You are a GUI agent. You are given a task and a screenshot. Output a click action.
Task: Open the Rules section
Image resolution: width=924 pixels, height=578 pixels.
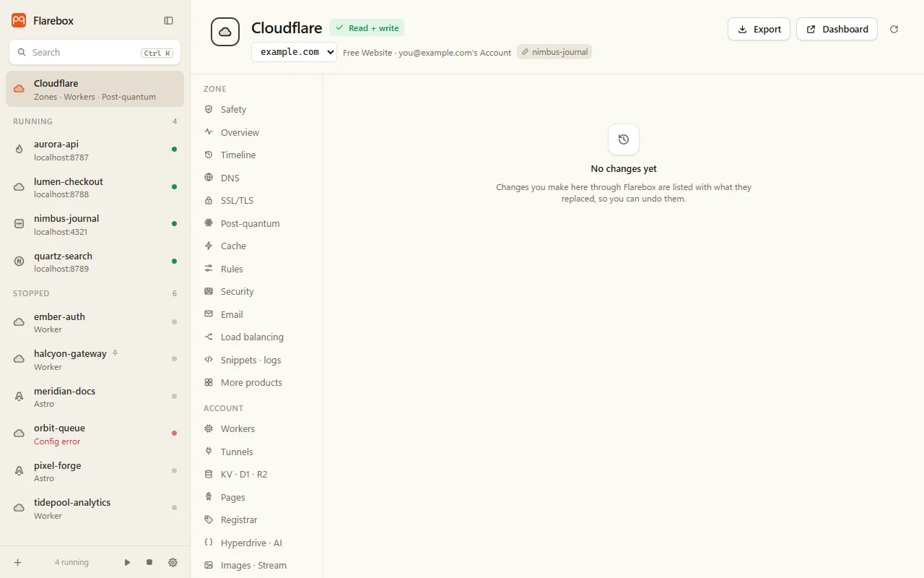[256, 269]
